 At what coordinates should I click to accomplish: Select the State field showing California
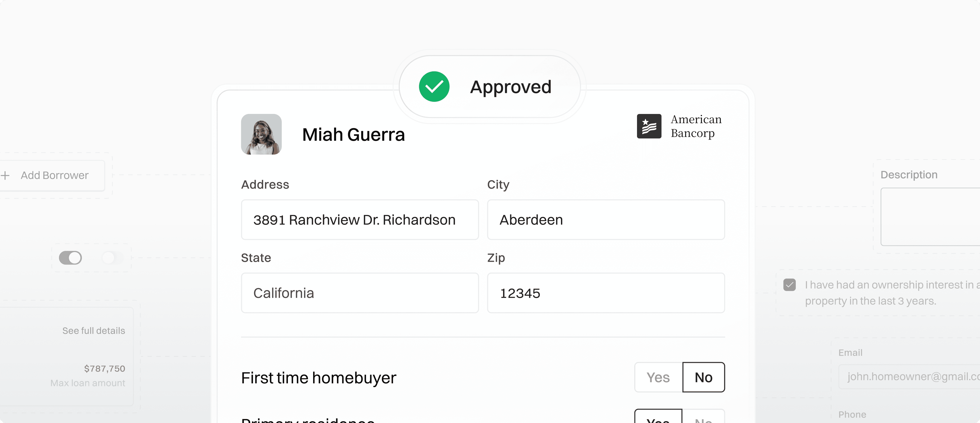(360, 293)
